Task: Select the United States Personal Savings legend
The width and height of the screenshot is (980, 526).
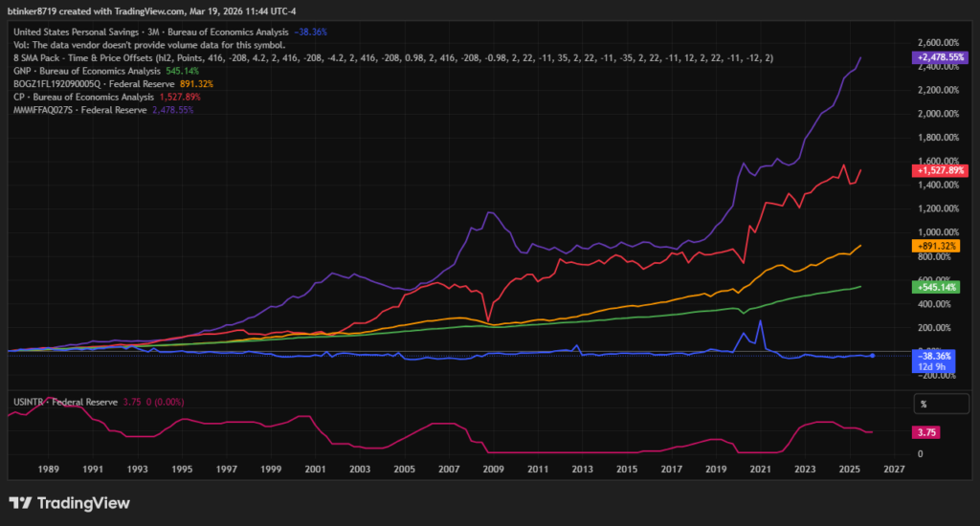Action: click(x=148, y=32)
